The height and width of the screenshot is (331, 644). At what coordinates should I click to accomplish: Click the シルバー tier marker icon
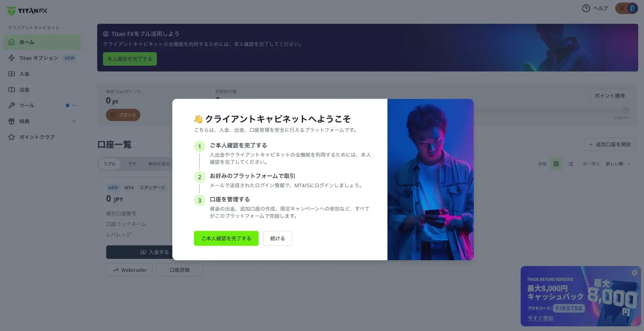pyautogui.click(x=626, y=111)
